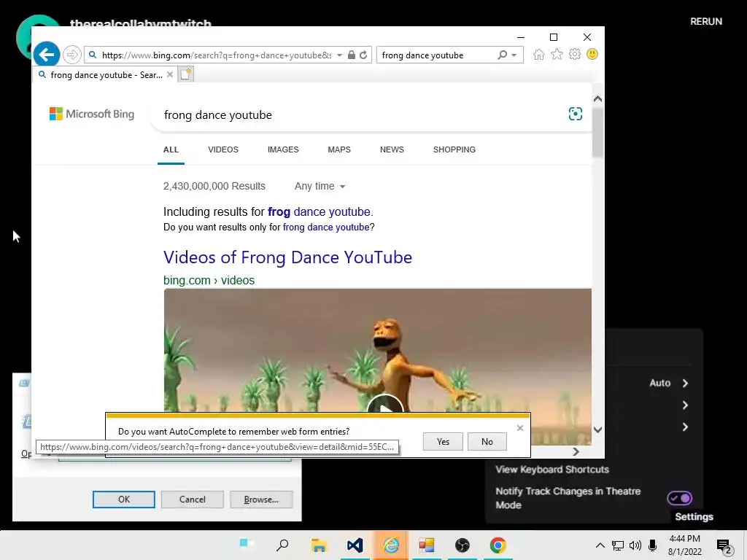Open taskbar Search magnifier
This screenshot has height=560, width=747.
click(x=282, y=544)
